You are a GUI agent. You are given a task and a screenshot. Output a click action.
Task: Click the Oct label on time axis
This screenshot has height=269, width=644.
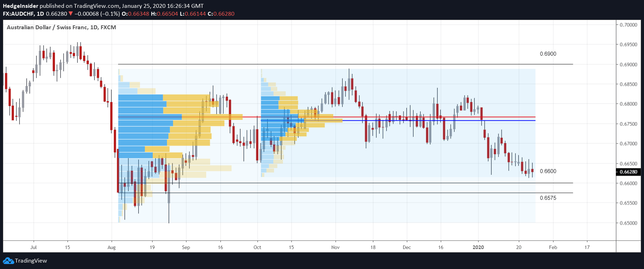click(x=257, y=247)
